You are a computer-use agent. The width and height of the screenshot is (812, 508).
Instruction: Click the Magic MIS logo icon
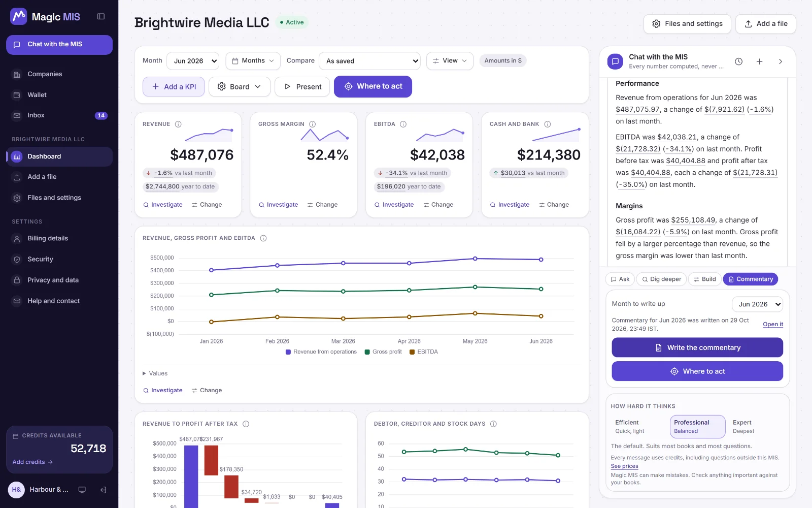[19, 17]
